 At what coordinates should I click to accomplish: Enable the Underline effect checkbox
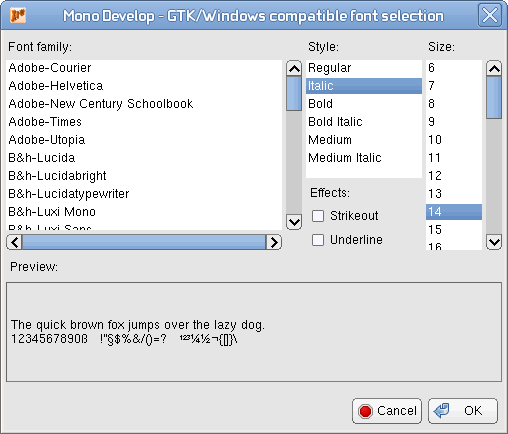(x=318, y=240)
